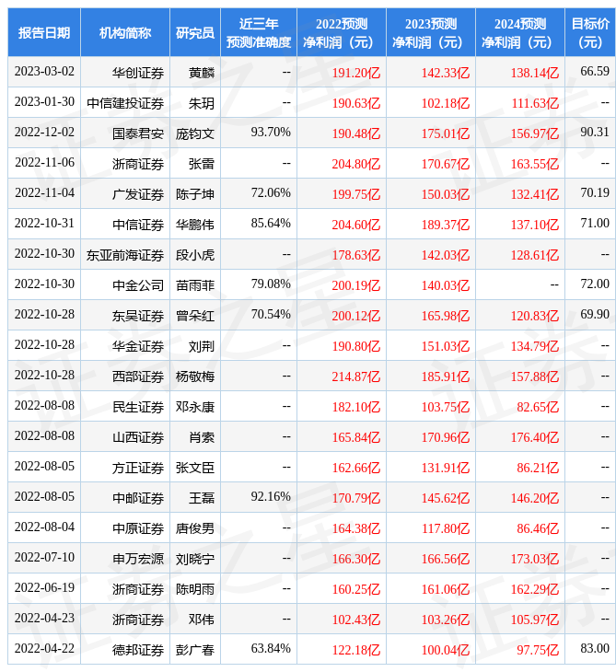Select researcher 华鹏伟
The image size is (616, 672).
[195, 225]
